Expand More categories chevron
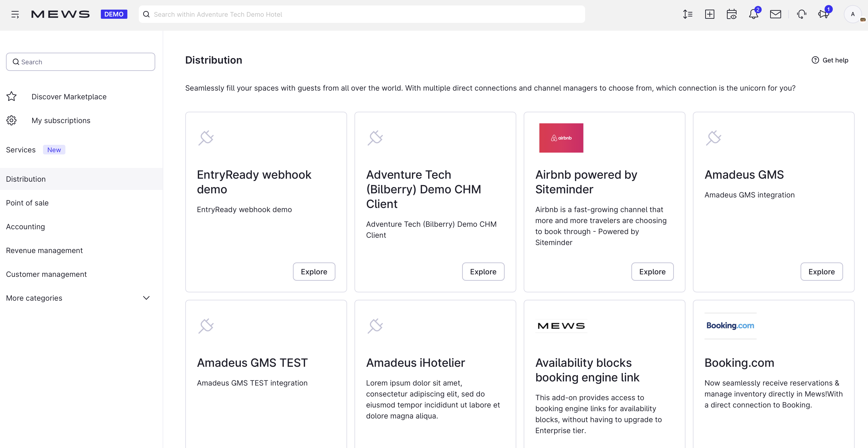Viewport: 868px width, 448px height. click(x=146, y=298)
